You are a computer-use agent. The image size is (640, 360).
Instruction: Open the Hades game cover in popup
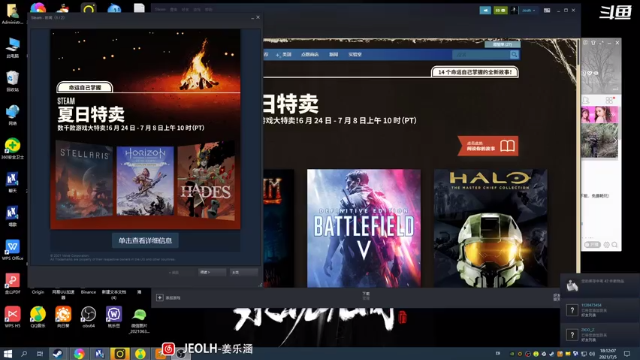pyautogui.click(x=206, y=181)
